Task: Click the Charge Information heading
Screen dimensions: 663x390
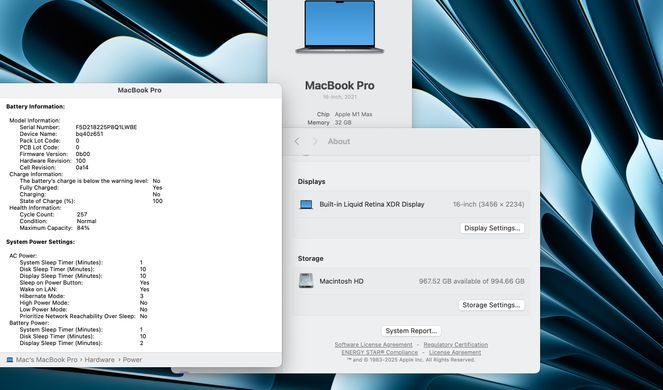Action: (x=36, y=174)
